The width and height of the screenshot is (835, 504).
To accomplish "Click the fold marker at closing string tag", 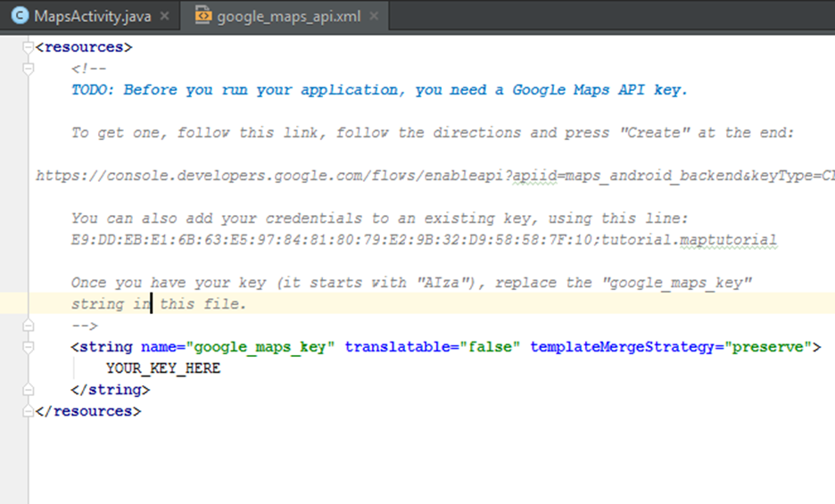I will coord(28,390).
